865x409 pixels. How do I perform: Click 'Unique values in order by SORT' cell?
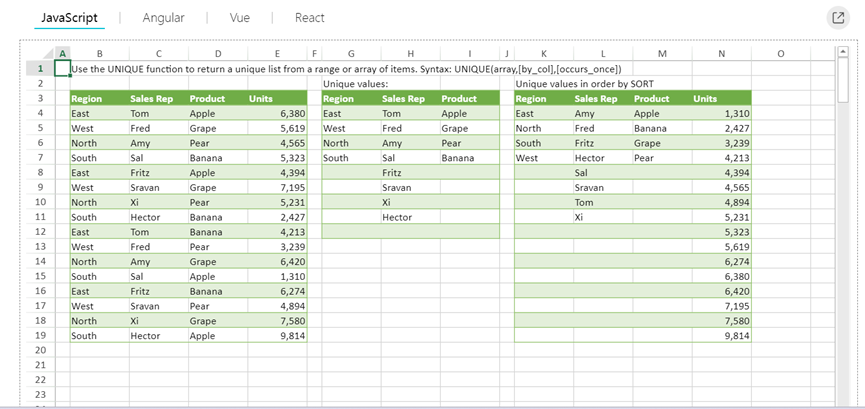(585, 84)
